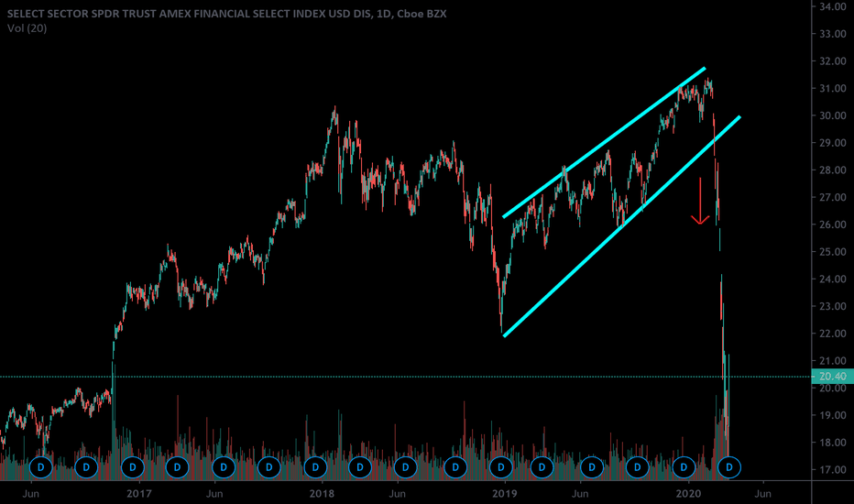This screenshot has width=854, height=504.
Task: Click the 25.00 price axis label
Action: pyautogui.click(x=833, y=252)
